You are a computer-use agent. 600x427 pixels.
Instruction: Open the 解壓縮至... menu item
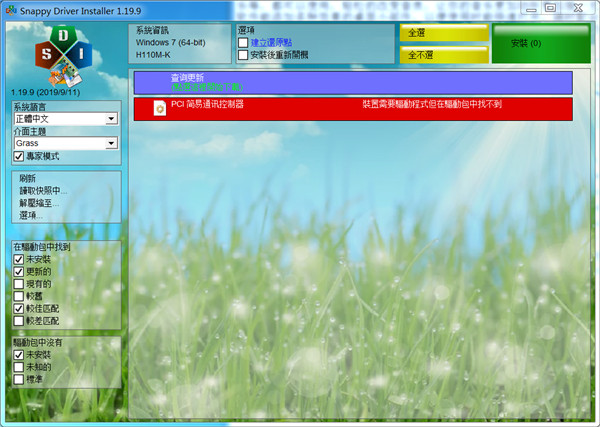pyautogui.click(x=38, y=203)
